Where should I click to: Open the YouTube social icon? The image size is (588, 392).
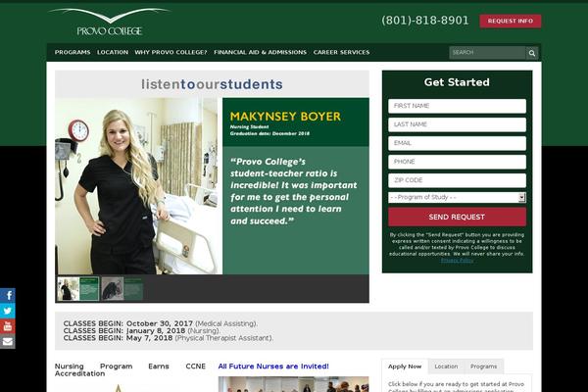(8, 326)
